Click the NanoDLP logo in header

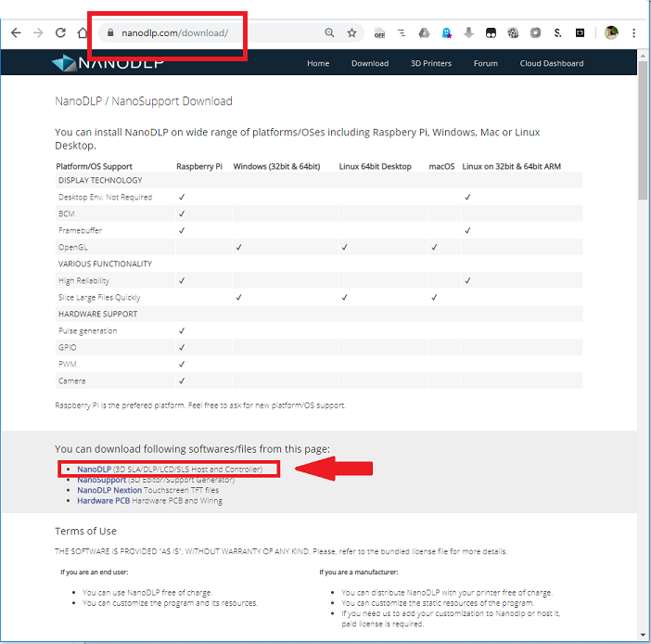click(108, 63)
